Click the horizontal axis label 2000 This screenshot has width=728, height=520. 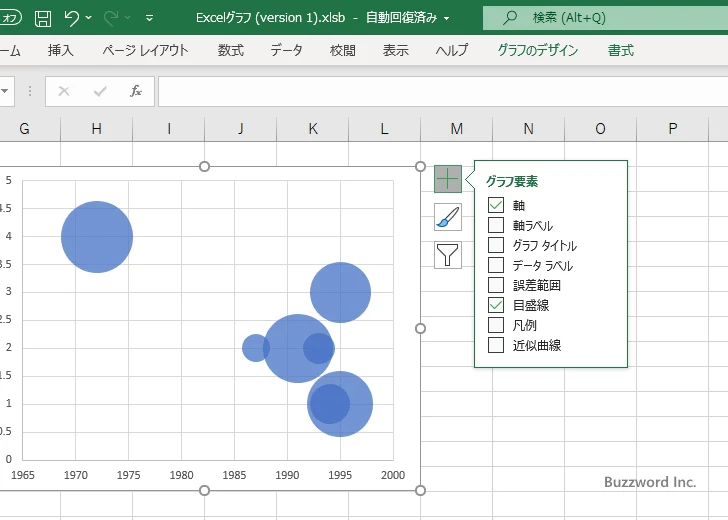point(393,475)
